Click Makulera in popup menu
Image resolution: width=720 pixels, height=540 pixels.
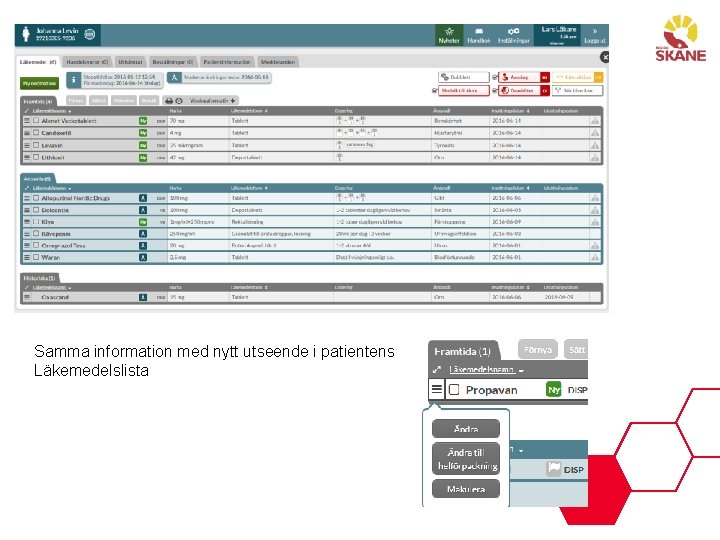pos(466,489)
